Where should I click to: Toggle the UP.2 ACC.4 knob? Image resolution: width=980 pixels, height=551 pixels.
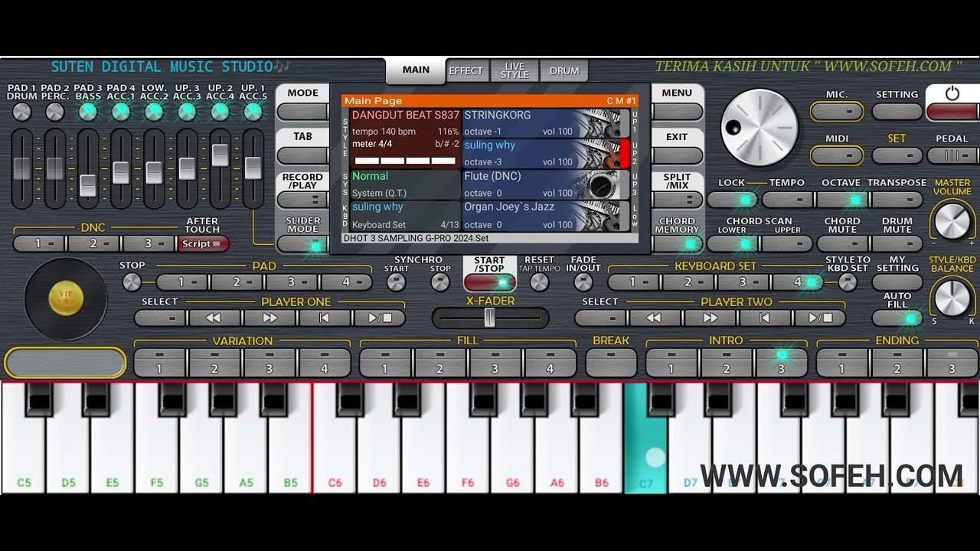tap(220, 112)
